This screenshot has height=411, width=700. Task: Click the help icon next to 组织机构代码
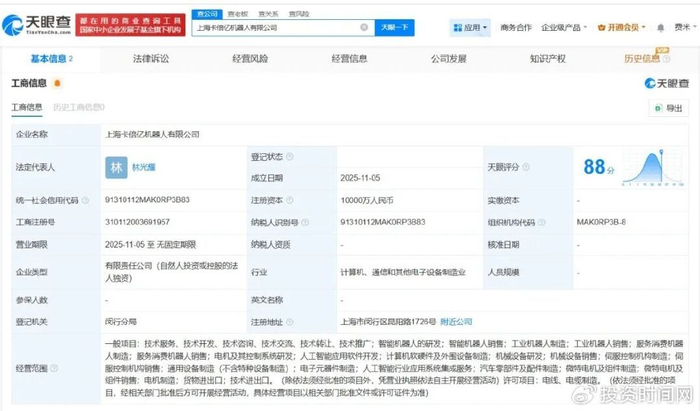[x=542, y=222]
